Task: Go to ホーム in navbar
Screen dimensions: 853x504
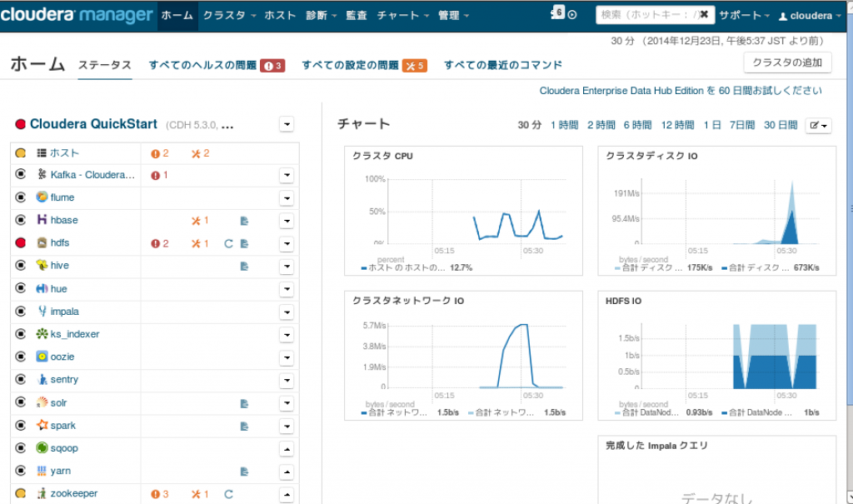Action: [x=177, y=15]
